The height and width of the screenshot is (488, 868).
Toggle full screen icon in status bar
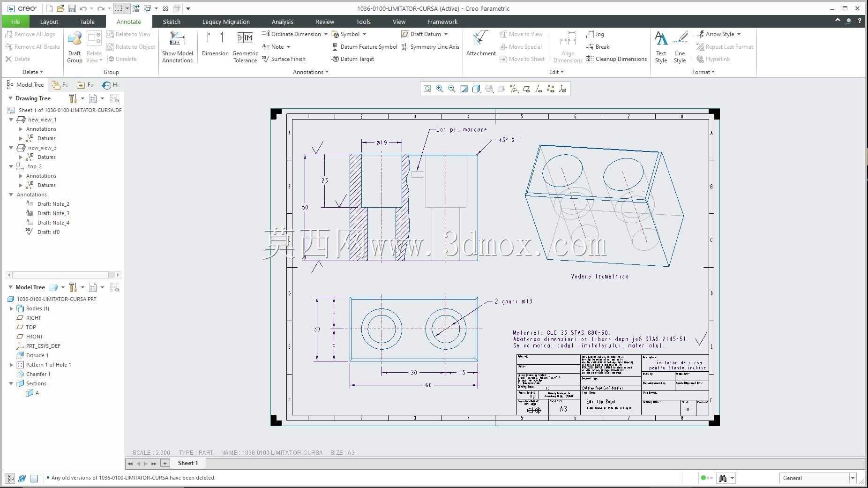(x=34, y=478)
